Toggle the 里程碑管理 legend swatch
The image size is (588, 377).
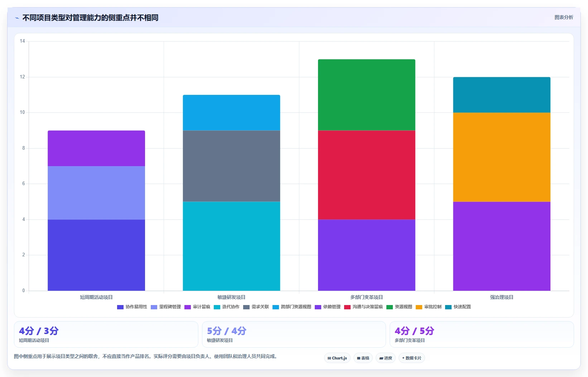154,307
